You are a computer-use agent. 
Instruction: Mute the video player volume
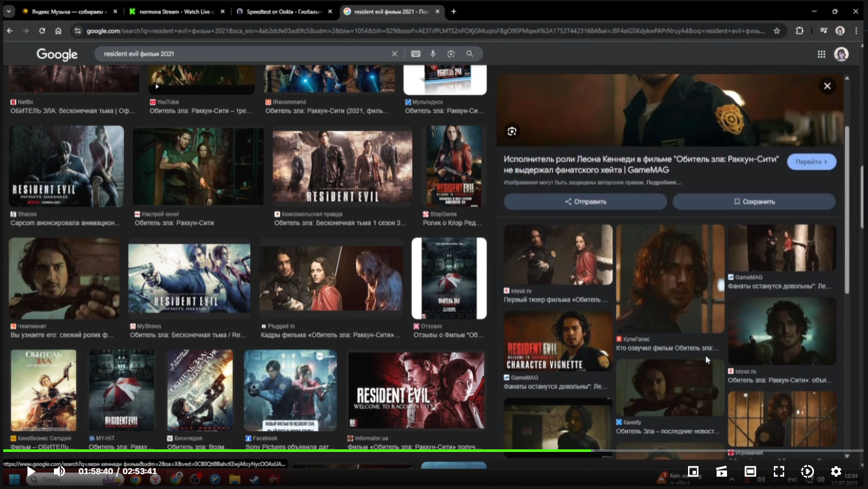pos(59,471)
